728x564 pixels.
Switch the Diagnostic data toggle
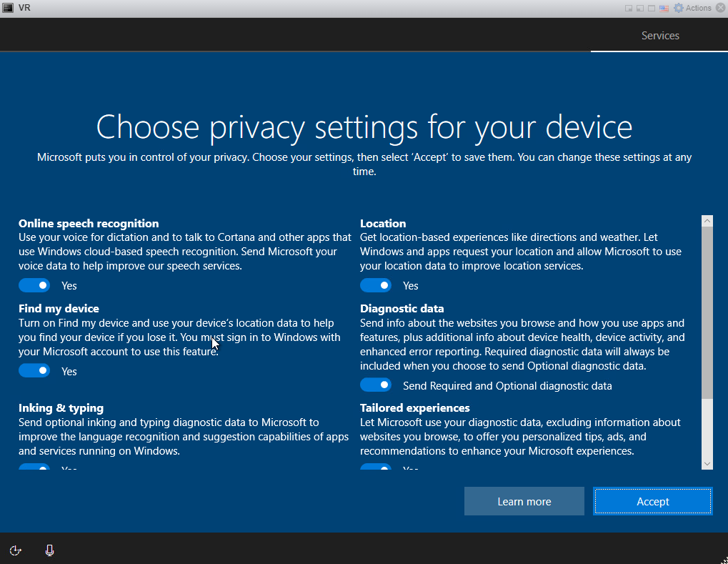(x=376, y=385)
